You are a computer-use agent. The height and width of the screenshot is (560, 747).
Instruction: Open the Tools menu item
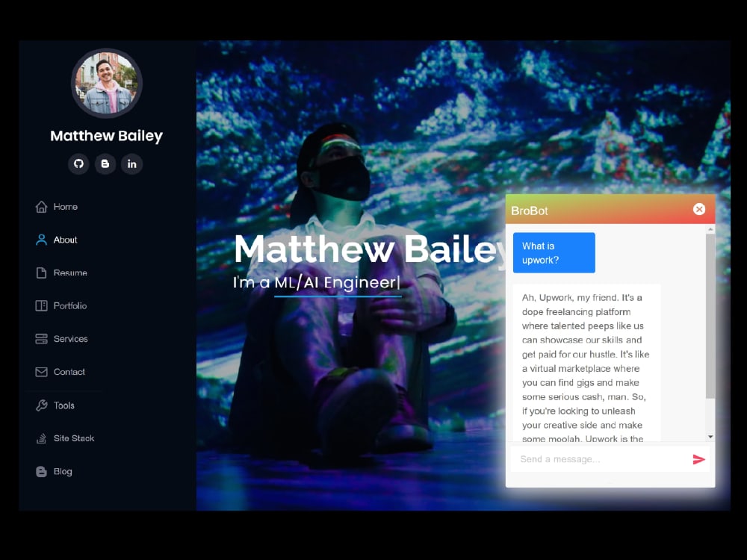click(x=63, y=405)
